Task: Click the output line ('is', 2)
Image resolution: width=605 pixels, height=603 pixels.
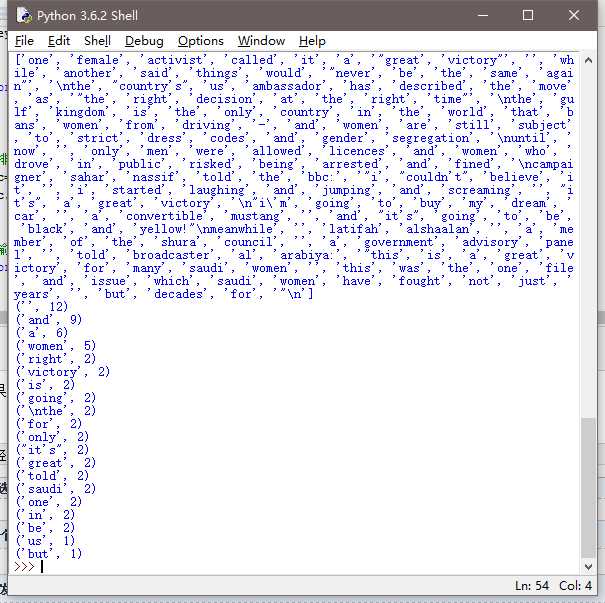Action: (x=45, y=385)
